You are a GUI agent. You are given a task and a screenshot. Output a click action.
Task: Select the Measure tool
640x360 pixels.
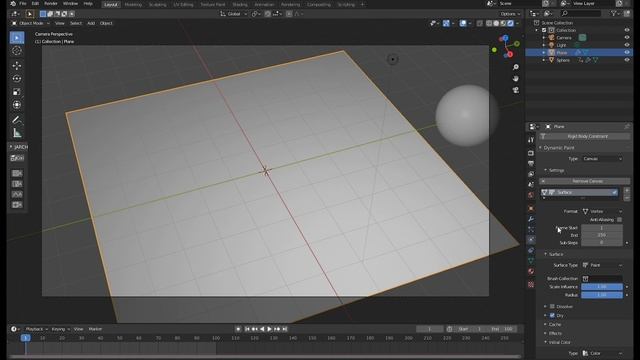[x=17, y=133]
